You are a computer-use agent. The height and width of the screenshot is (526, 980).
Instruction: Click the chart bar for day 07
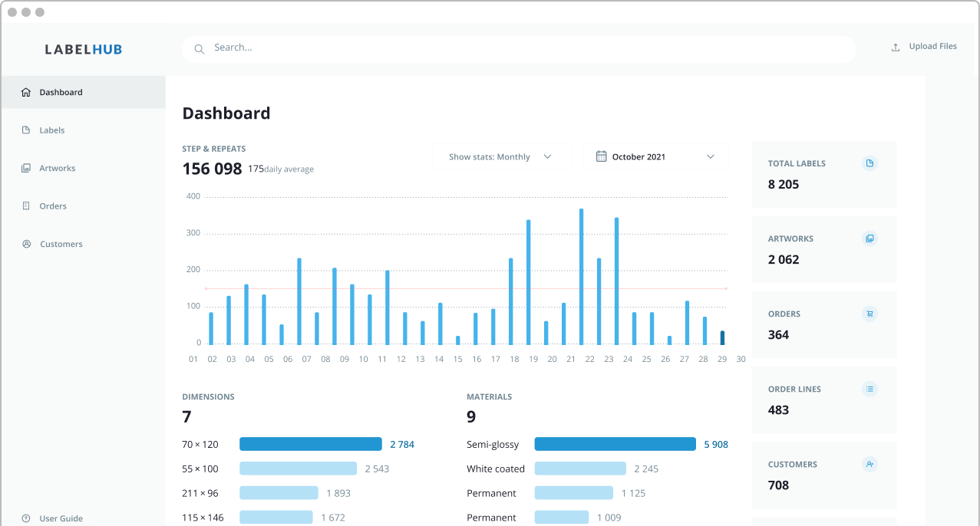[x=299, y=301]
